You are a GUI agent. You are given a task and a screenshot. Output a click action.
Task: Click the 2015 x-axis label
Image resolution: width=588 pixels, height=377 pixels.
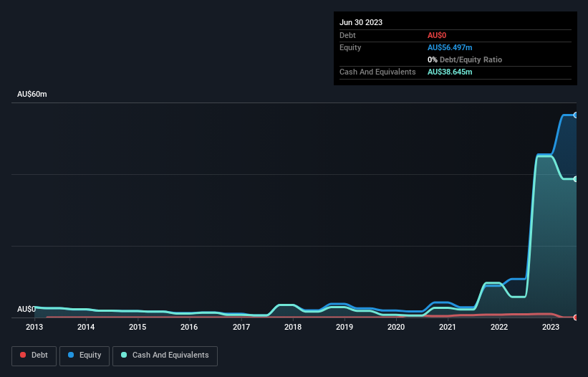(138, 327)
